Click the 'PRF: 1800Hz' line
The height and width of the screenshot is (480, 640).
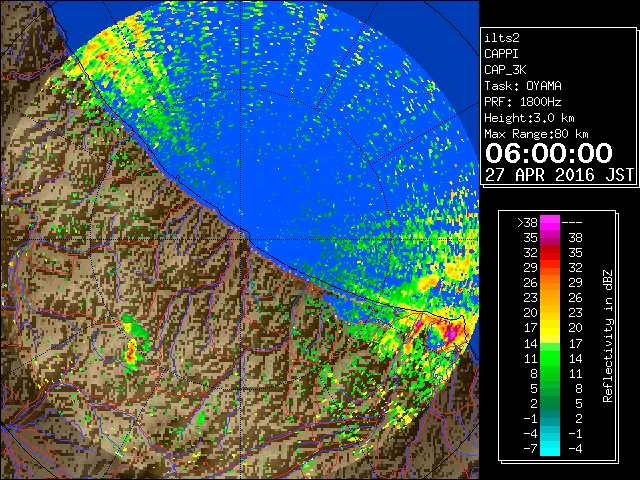tap(523, 102)
